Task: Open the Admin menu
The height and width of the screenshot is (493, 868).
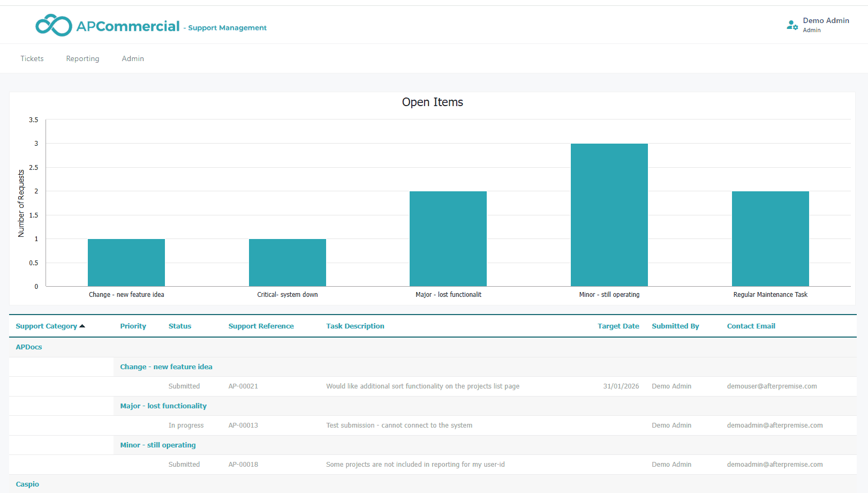Action: coord(132,58)
